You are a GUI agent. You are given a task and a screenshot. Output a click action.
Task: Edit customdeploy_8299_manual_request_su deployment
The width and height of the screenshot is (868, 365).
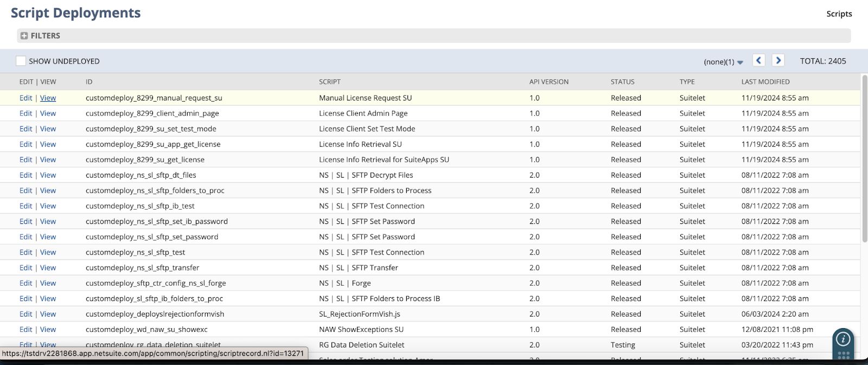click(x=26, y=98)
